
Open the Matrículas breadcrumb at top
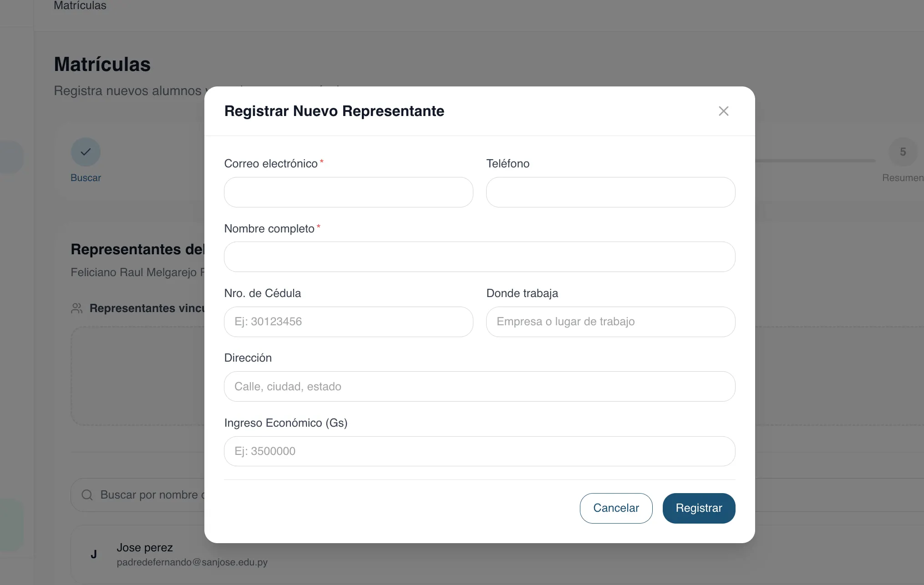[x=80, y=6]
